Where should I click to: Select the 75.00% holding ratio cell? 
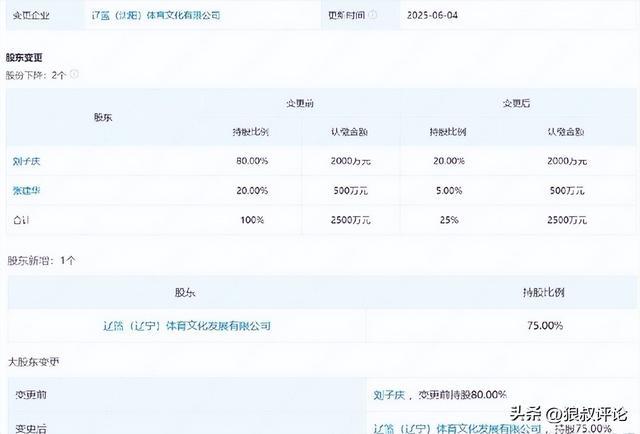(x=545, y=325)
